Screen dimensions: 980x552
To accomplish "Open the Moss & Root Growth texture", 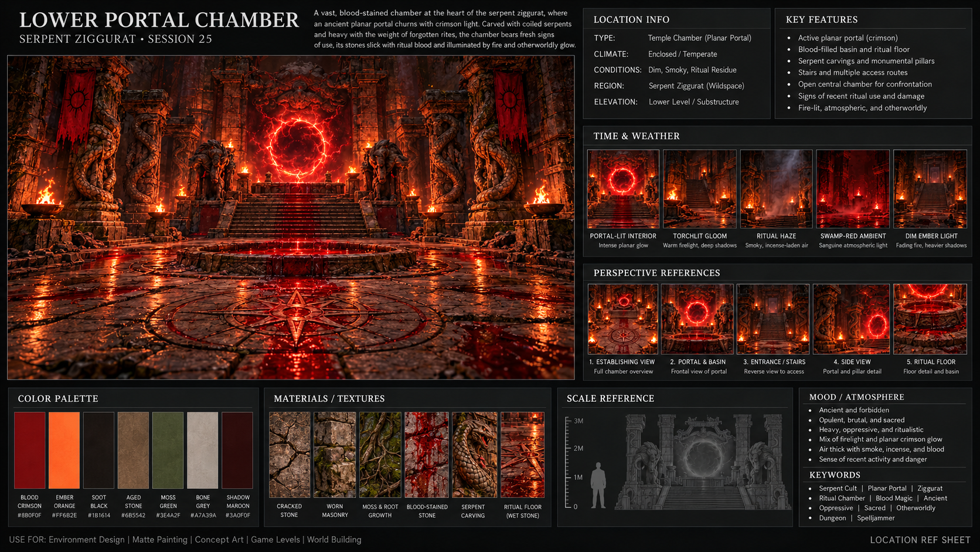I will pos(380,455).
